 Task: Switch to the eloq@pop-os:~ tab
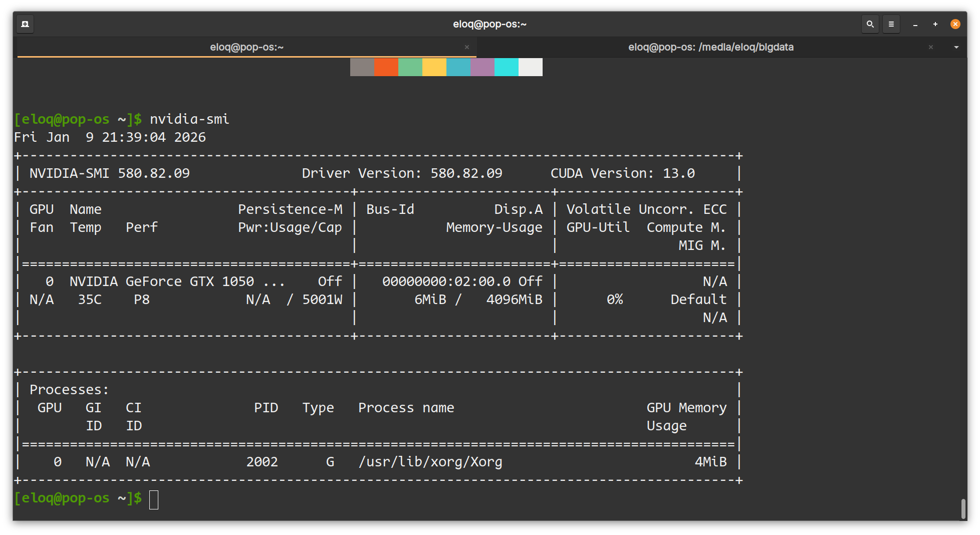247,47
